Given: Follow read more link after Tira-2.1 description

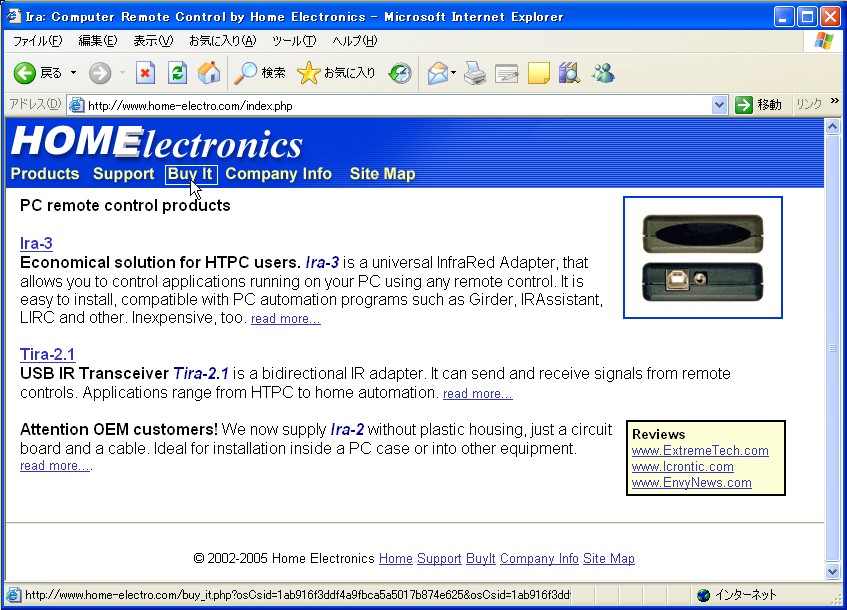Looking at the screenshot, I should (x=478, y=394).
